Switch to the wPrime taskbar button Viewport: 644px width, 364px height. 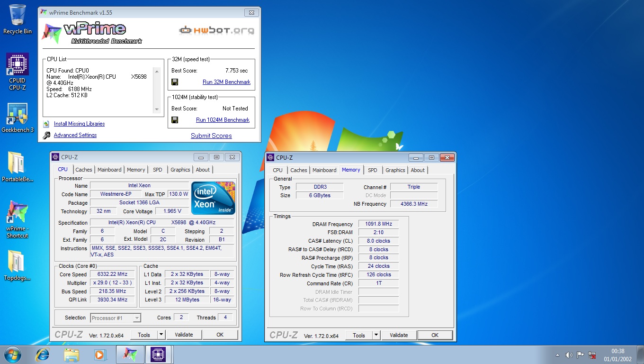pos(130,355)
